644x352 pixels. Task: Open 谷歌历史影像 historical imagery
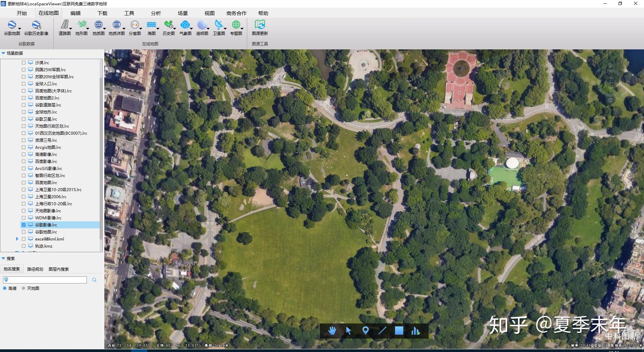coord(36,28)
